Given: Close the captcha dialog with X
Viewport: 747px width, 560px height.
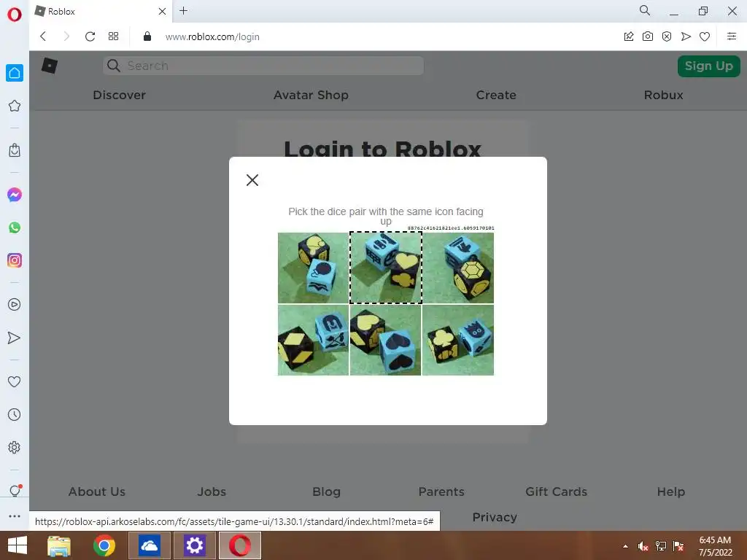Looking at the screenshot, I should point(252,179).
